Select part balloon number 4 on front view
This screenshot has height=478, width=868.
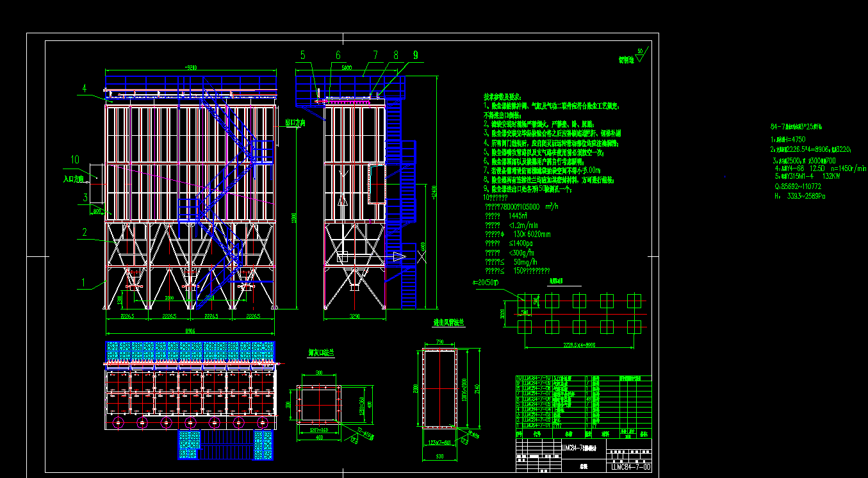[x=84, y=88]
